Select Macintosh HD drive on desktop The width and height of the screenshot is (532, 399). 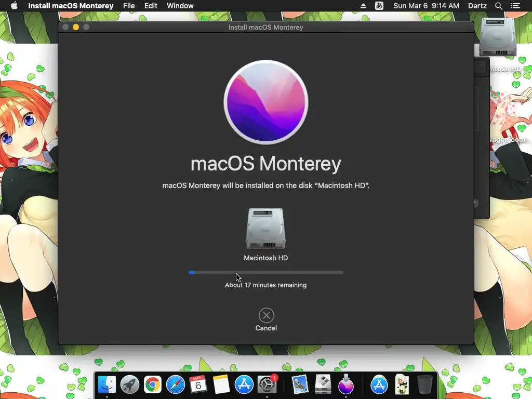pyautogui.click(x=498, y=37)
